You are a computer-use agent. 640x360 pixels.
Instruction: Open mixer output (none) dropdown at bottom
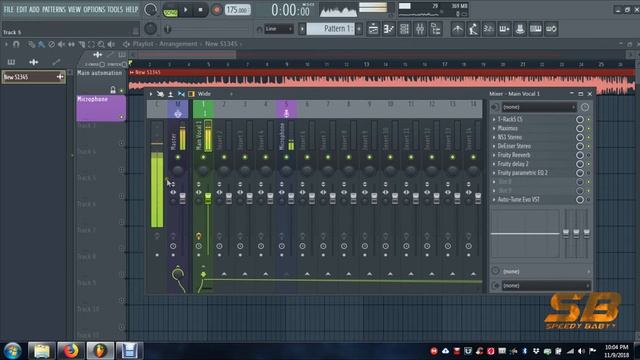(x=546, y=286)
